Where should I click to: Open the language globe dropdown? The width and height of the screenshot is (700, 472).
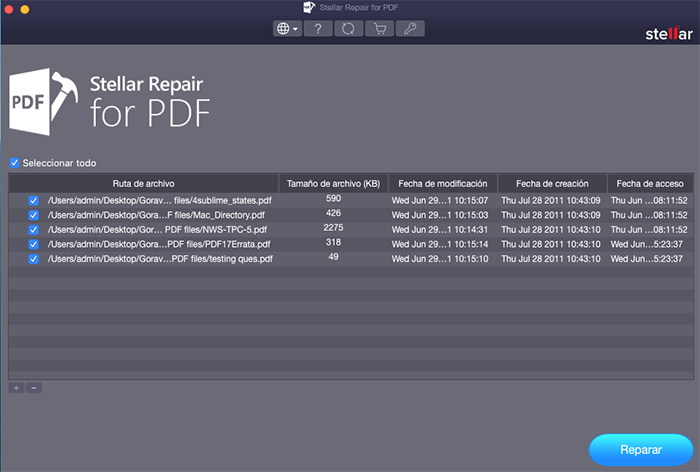[x=287, y=29]
